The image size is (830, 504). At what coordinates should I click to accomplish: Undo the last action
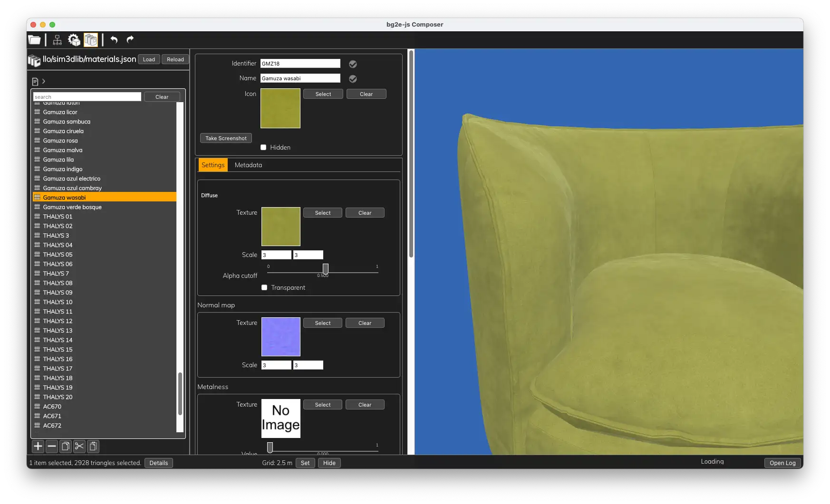[x=114, y=39]
